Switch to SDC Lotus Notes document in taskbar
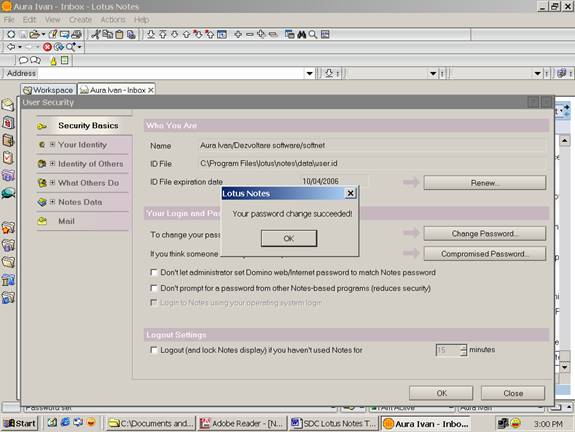Screen dimensions: 575x432 [x=334, y=424]
